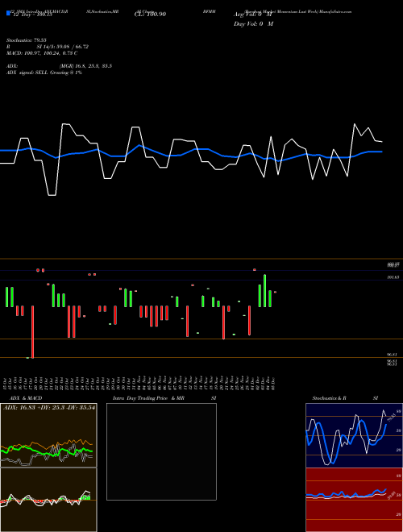
Task: Click the "ADX signal: SELL Growing @ 1%" text
Action: [x=44, y=73]
